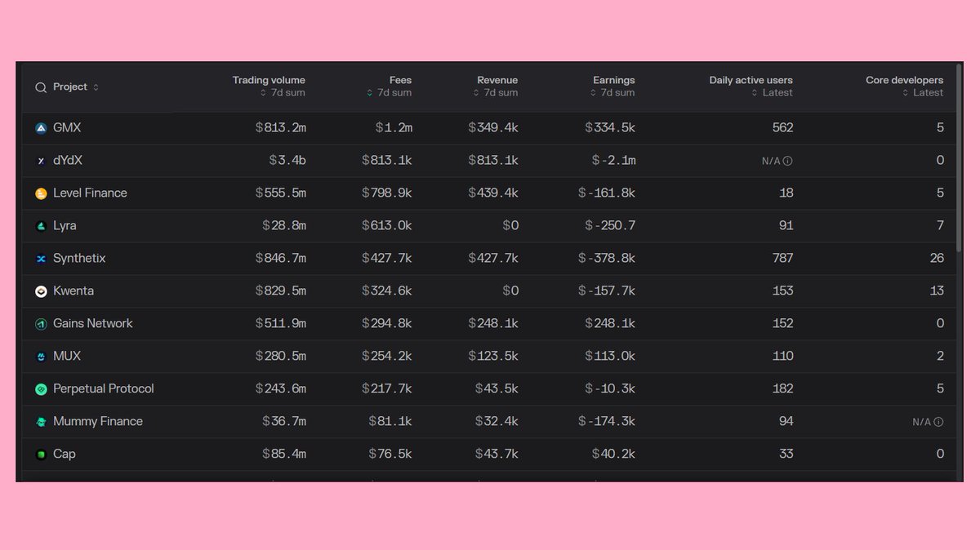Click the Kwenta logo icon
Viewport: 980px width, 550px height.
pos(41,291)
